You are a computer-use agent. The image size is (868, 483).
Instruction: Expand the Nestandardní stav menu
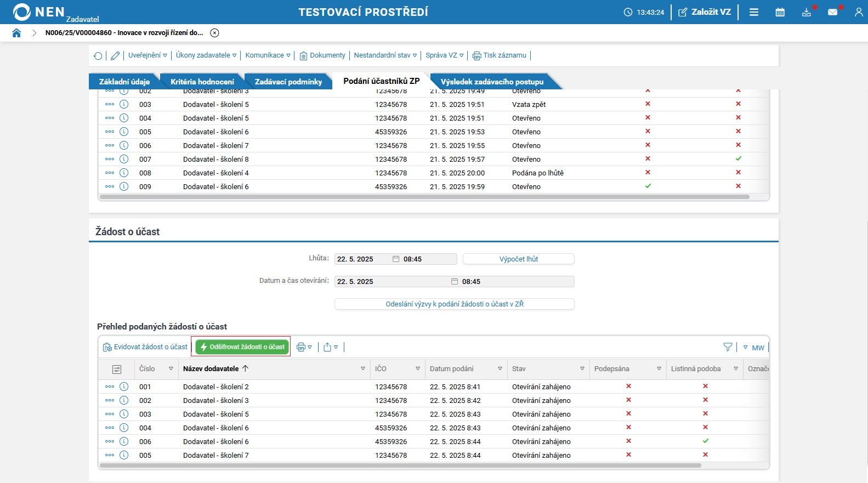(385, 55)
